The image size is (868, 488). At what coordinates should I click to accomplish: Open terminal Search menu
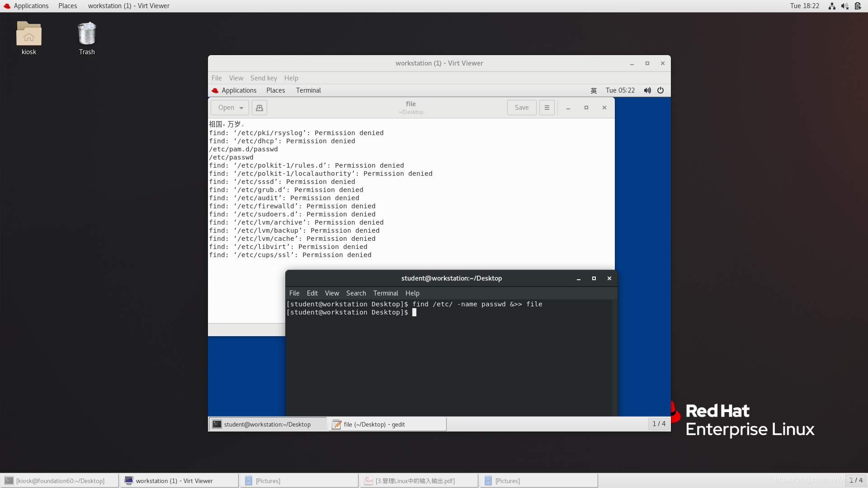pyautogui.click(x=356, y=293)
